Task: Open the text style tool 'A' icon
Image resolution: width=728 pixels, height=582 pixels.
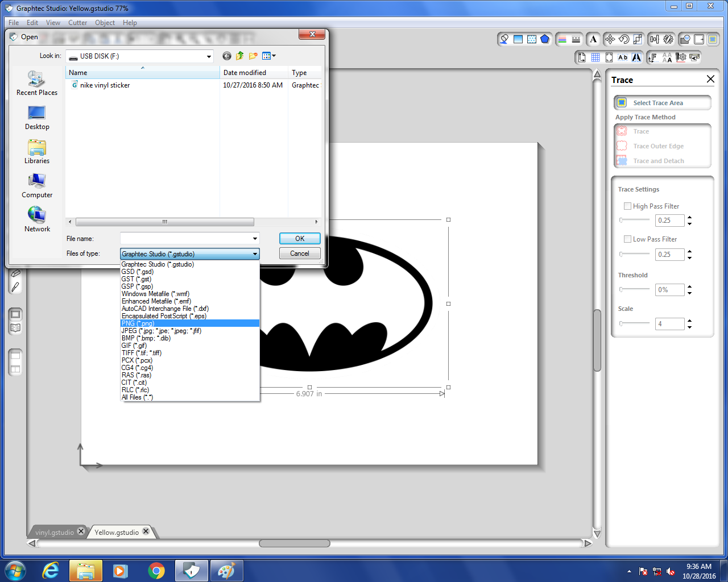Action: coord(593,39)
